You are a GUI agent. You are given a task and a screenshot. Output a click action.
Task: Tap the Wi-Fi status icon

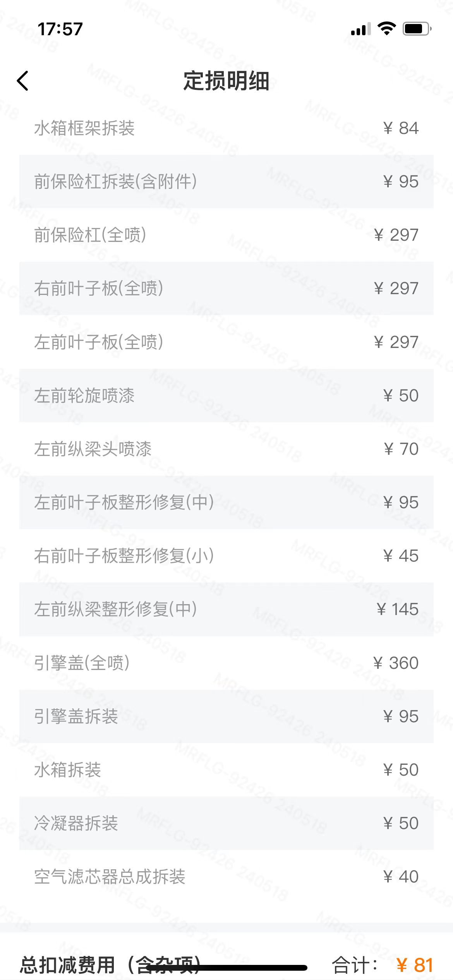[386, 29]
